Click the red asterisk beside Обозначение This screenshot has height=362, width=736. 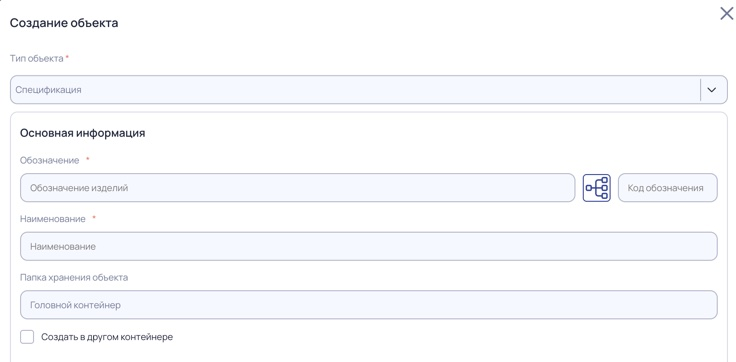(87, 159)
